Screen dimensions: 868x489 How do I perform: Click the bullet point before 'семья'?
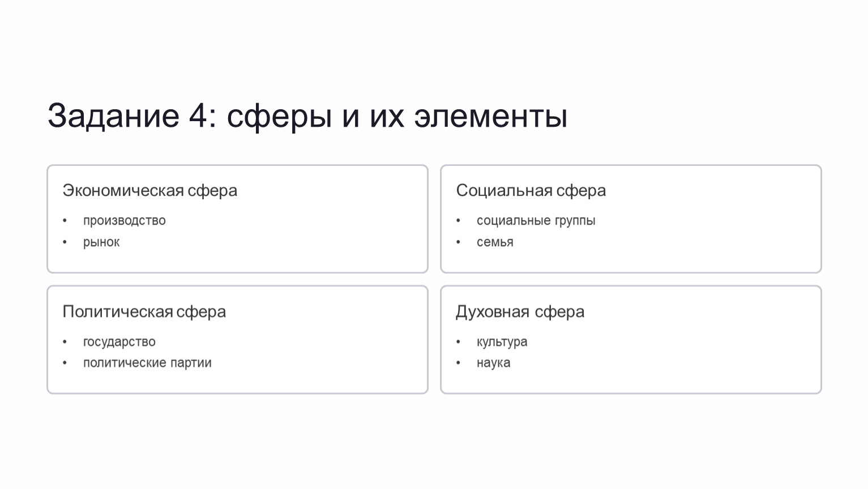(x=459, y=242)
